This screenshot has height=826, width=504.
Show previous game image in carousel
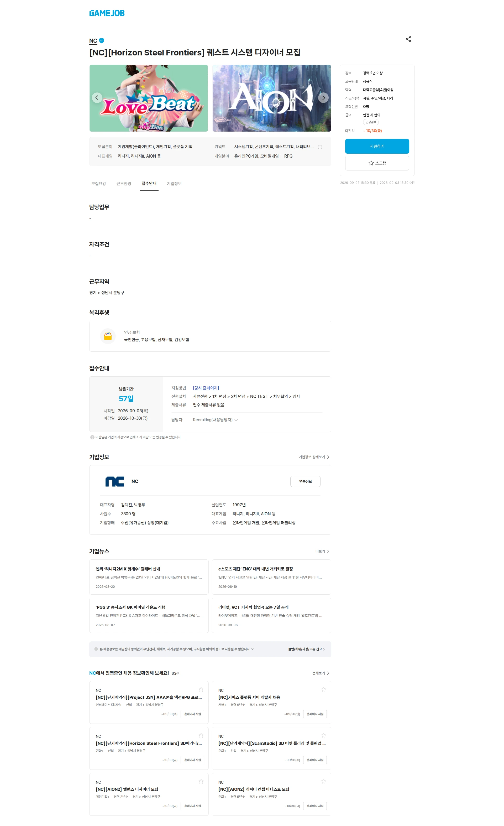pos(97,97)
